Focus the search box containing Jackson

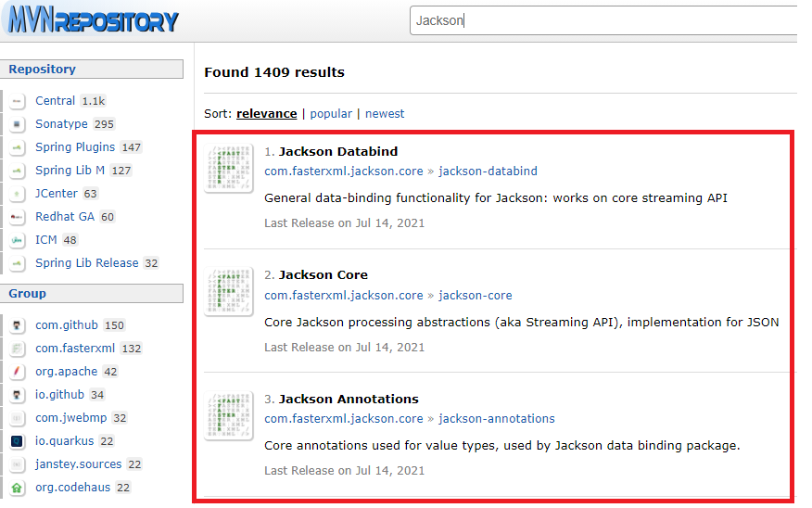click(x=603, y=20)
